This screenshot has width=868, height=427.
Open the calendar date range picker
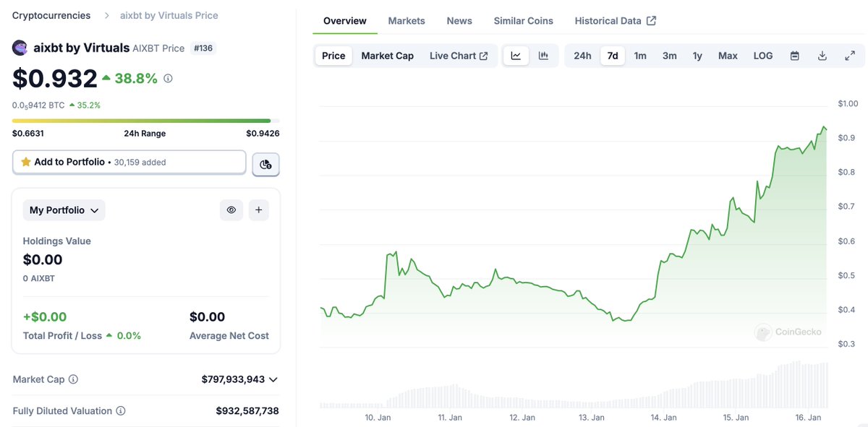coord(795,56)
